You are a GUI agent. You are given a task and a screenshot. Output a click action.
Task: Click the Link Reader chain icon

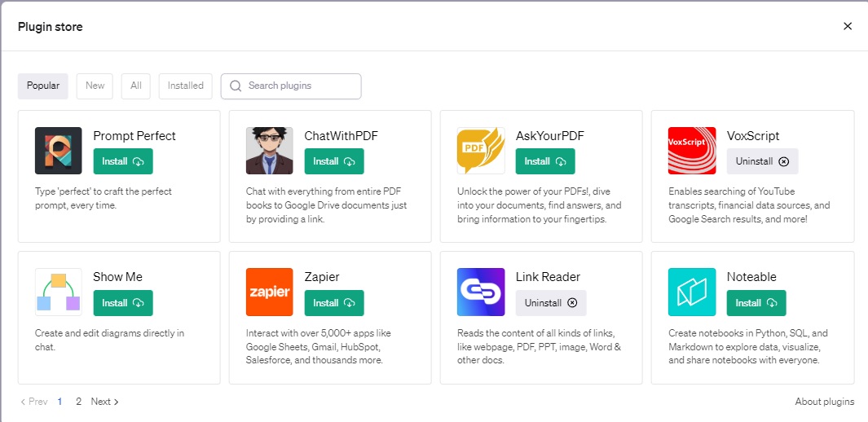[x=481, y=292]
